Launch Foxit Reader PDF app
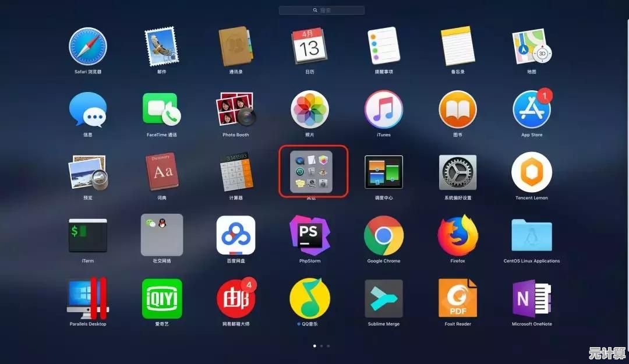 coord(458,298)
